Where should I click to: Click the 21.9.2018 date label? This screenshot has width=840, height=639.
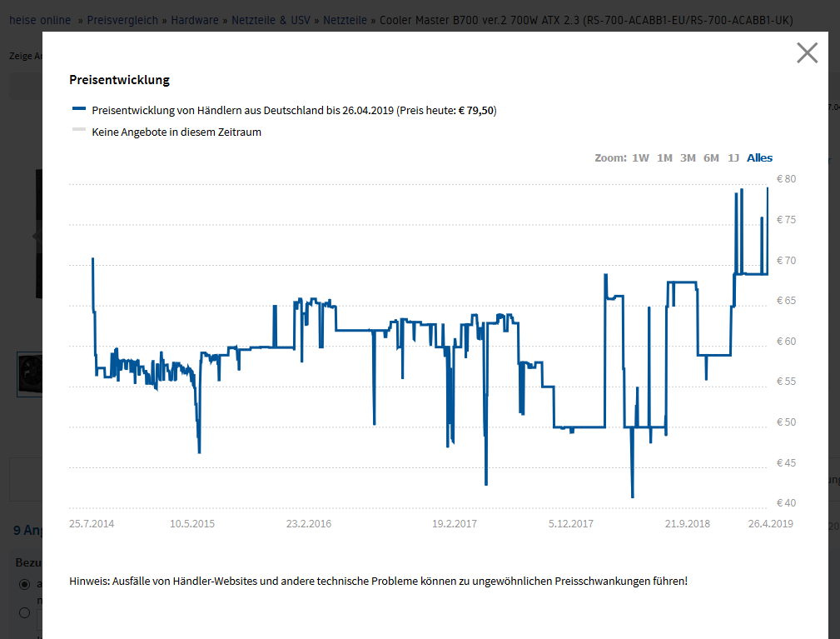pyautogui.click(x=688, y=524)
